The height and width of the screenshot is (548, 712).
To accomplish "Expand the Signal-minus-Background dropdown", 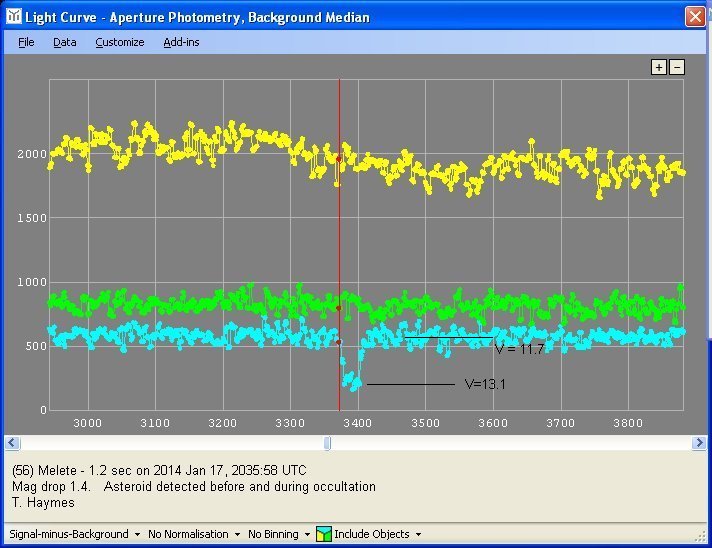I will coord(75,534).
